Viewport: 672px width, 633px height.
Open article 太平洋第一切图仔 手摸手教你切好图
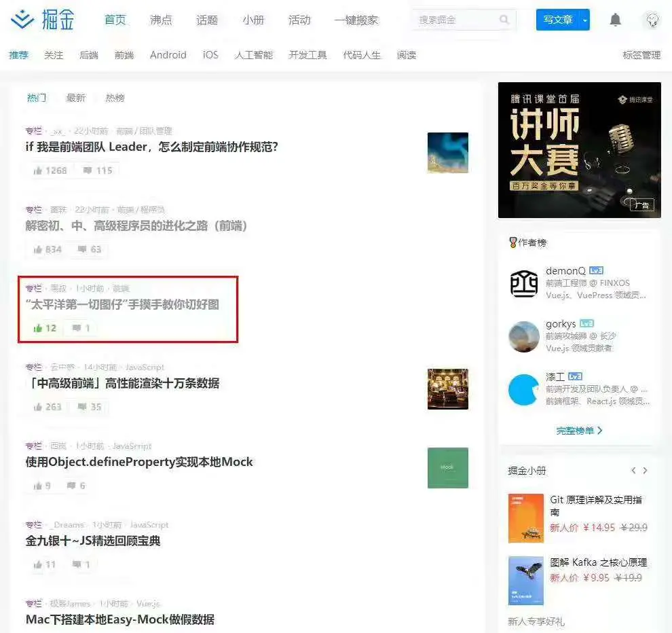[x=122, y=304]
